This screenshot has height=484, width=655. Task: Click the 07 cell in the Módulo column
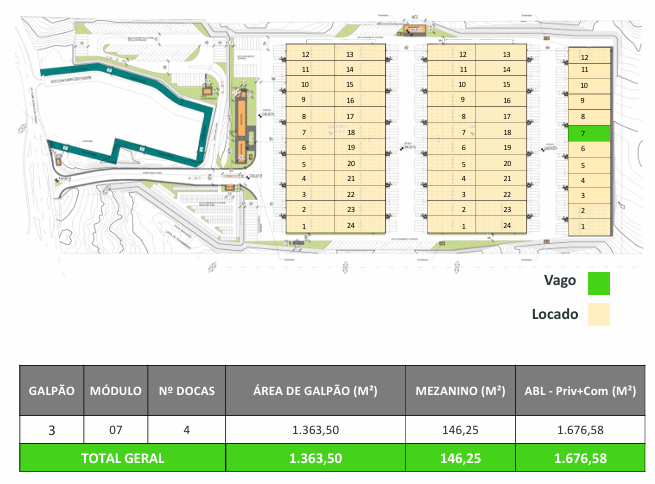coord(114,430)
